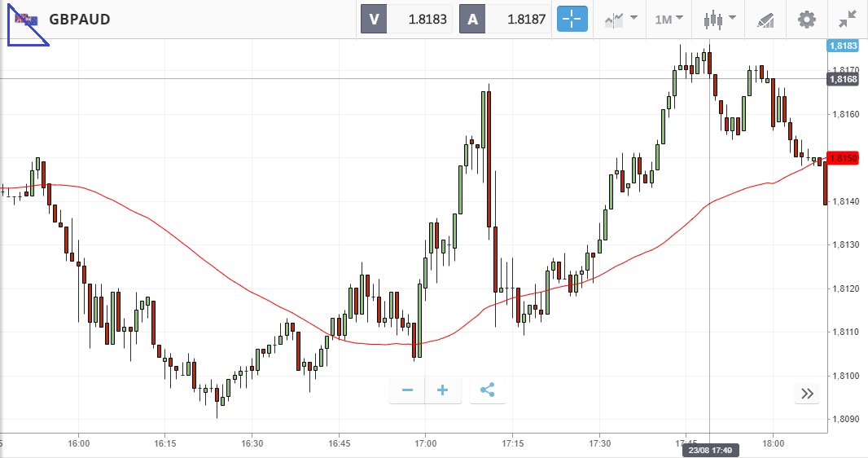Open chart settings gear
Screen dimensions: 868x458
pos(806,20)
